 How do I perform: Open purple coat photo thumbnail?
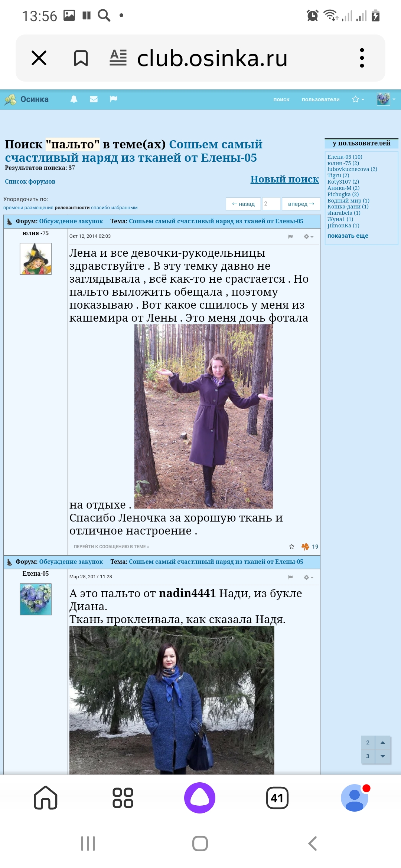pos(203,416)
